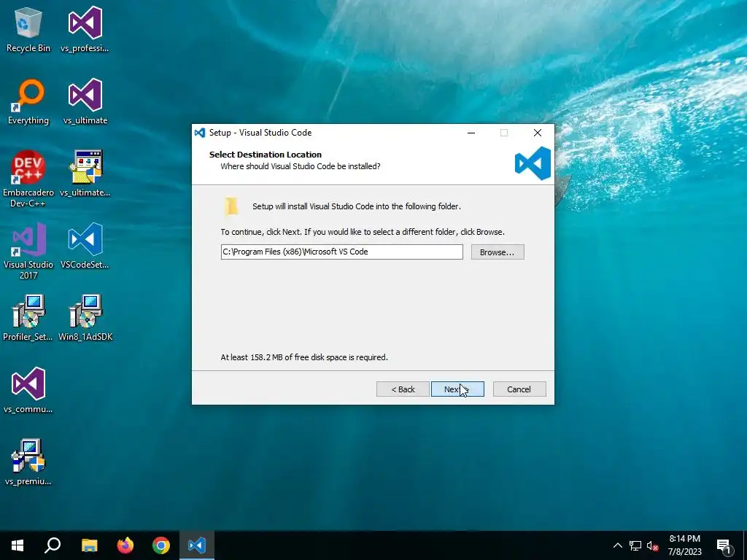Select Profiler_Set... installer icon
Viewport: 747px width, 560px height.
point(28,318)
